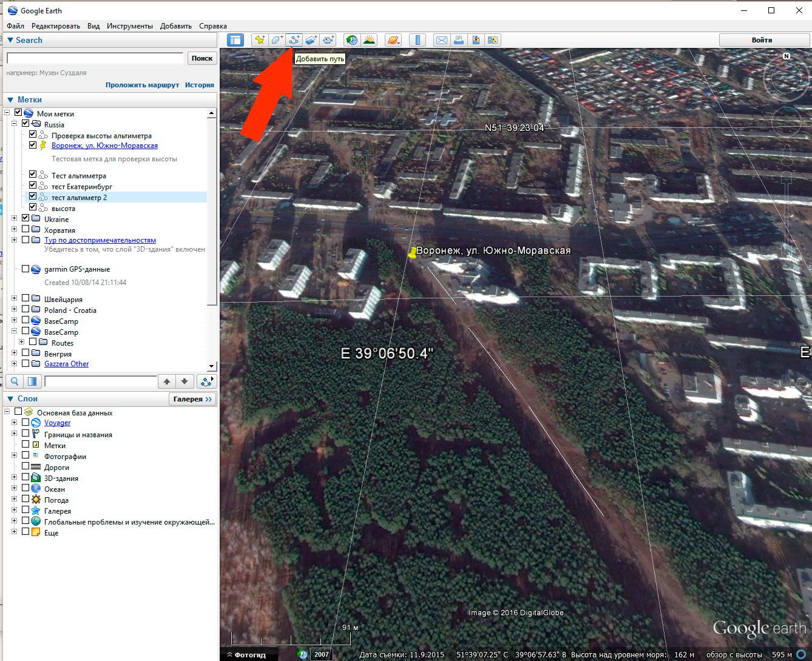Click the Email envelope icon
The height and width of the screenshot is (661, 812).
(442, 40)
